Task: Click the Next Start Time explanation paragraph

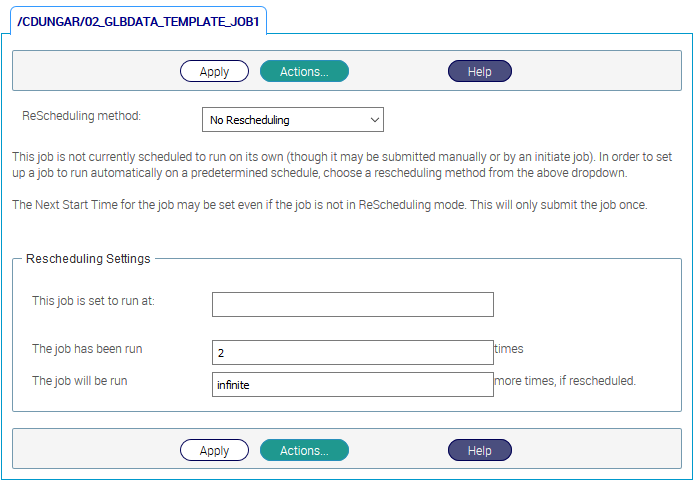Action: tap(329, 205)
